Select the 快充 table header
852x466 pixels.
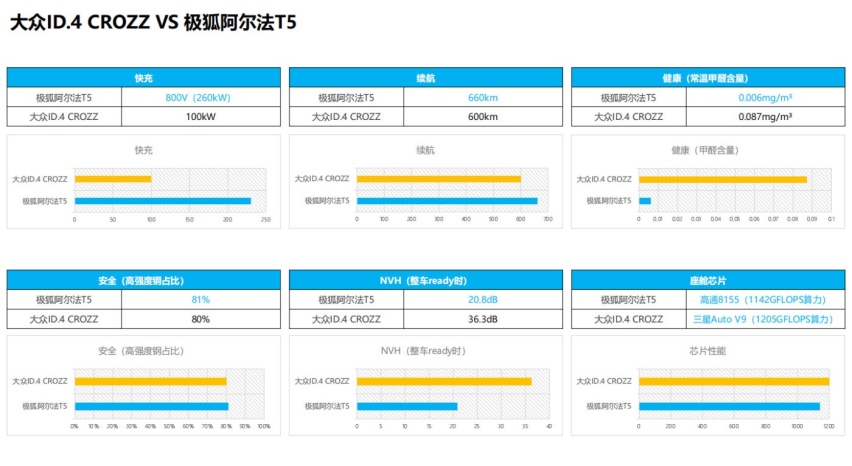pyautogui.click(x=143, y=78)
